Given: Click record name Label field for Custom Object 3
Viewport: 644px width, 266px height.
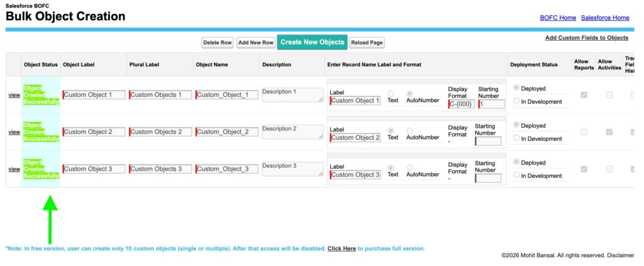Looking at the screenshot, I should pos(356,174).
